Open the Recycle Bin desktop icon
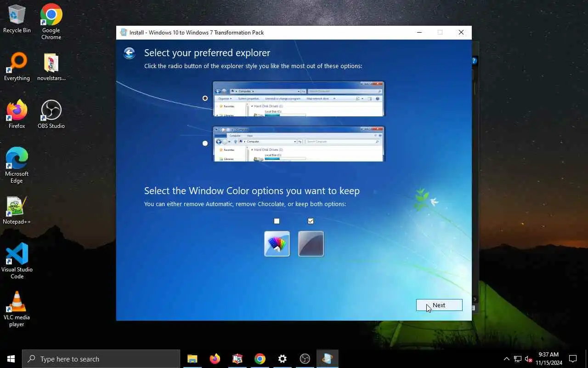The image size is (588, 368). click(x=17, y=19)
